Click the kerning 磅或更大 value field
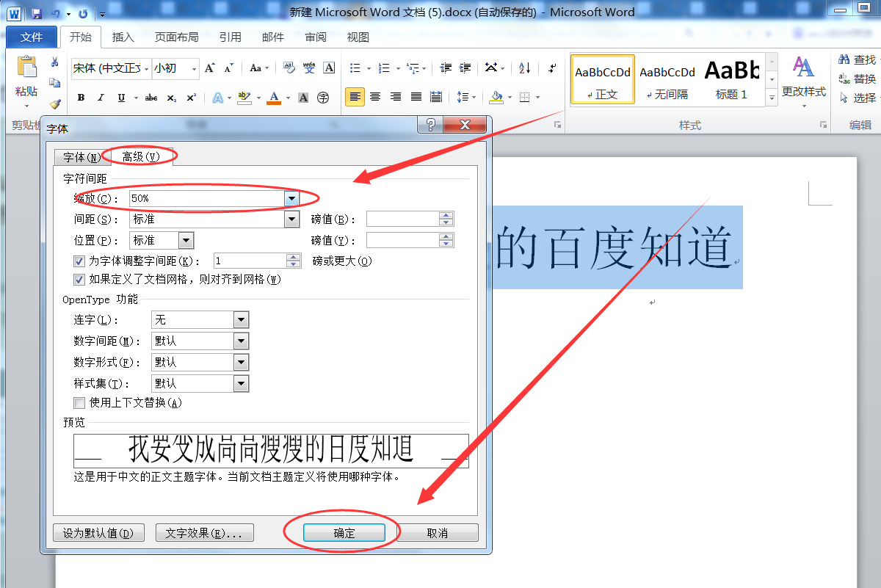881x588 pixels. click(250, 261)
